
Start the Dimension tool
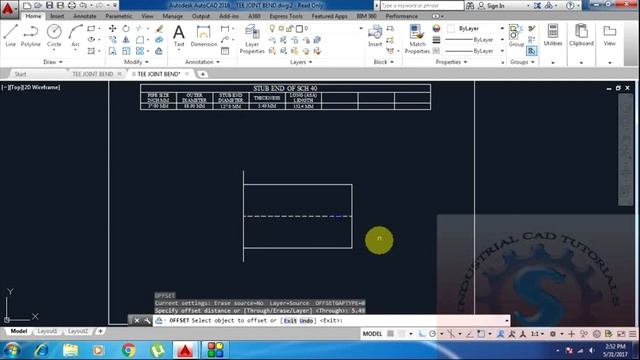pyautogui.click(x=203, y=36)
